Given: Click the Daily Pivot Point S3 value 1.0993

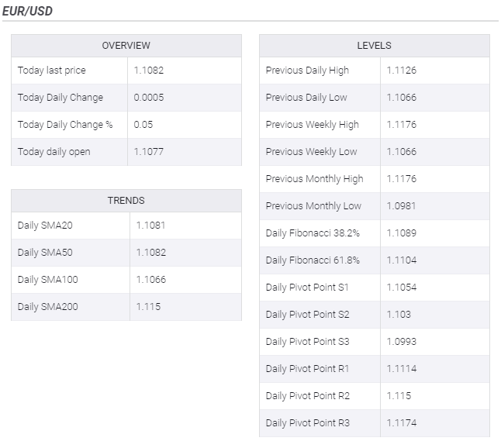Looking at the screenshot, I should [x=402, y=342].
